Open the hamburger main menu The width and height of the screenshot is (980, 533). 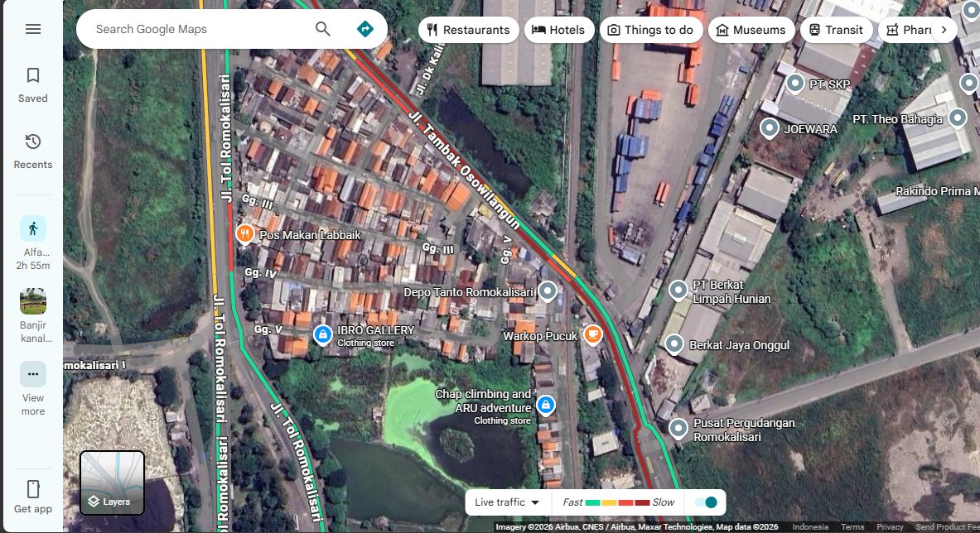33,29
